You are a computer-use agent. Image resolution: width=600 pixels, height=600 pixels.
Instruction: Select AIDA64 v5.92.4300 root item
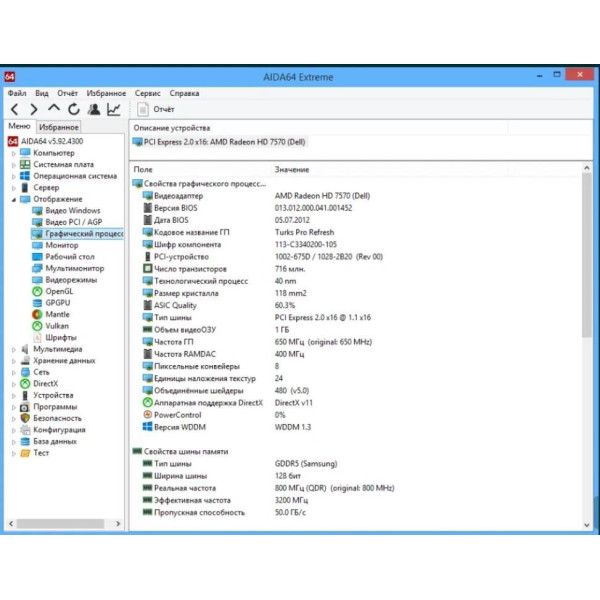[46, 141]
